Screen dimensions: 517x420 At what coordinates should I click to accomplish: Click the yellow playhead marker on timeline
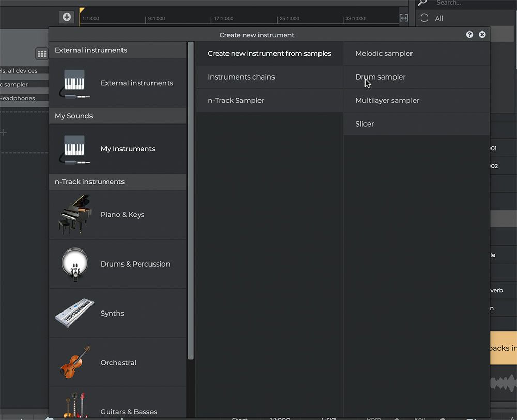82,11
